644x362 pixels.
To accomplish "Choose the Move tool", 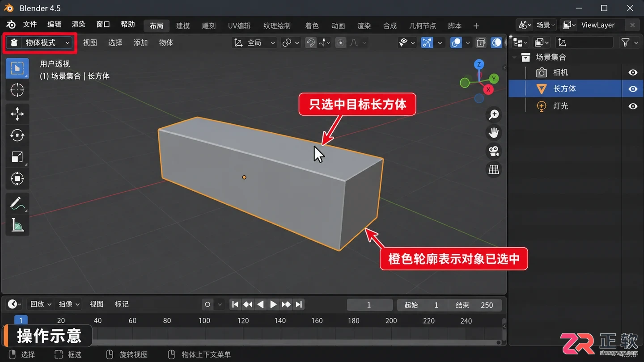I will click(x=17, y=114).
